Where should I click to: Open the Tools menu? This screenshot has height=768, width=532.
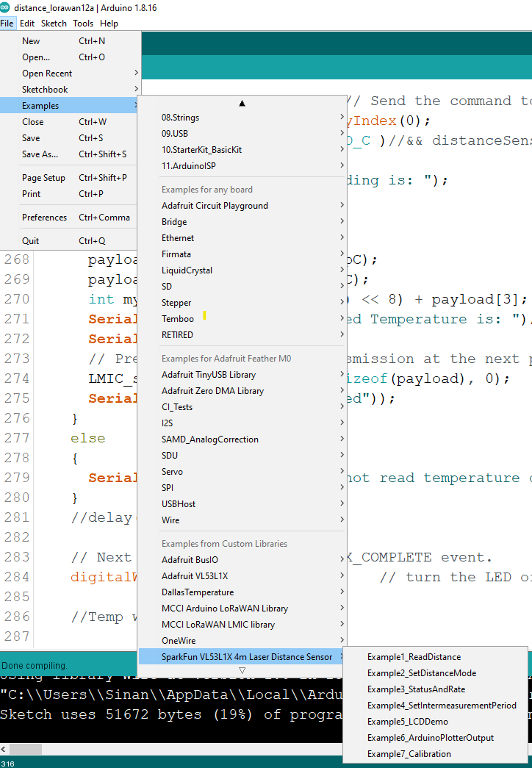83,24
